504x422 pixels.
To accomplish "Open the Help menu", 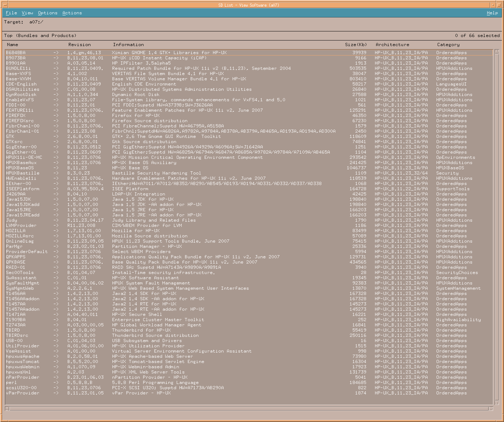I will coord(492,13).
